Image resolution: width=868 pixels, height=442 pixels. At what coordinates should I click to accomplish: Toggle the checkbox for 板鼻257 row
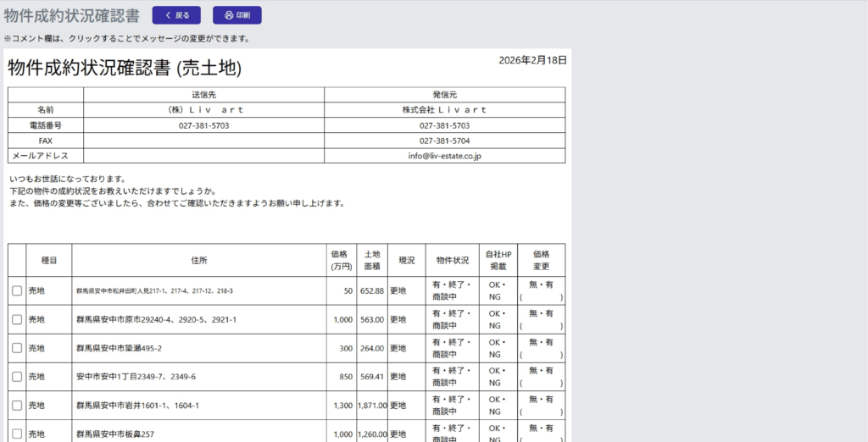[17, 434]
